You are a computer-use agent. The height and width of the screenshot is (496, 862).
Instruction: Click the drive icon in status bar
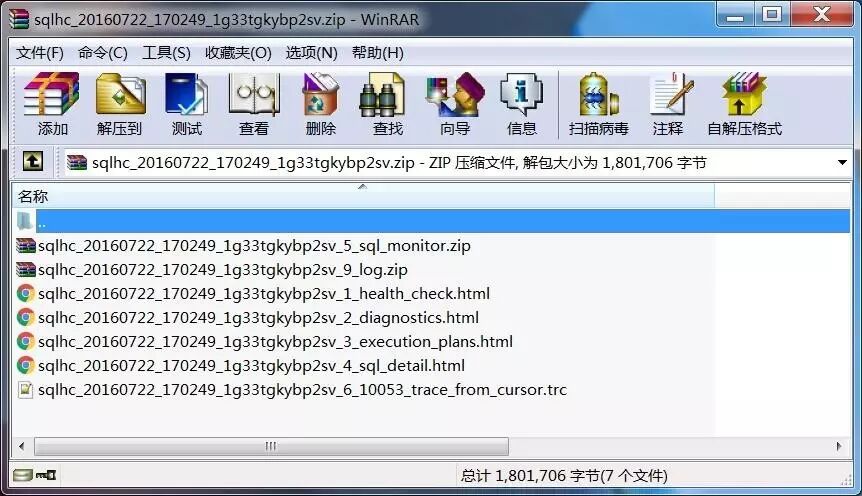pyautogui.click(x=23, y=475)
